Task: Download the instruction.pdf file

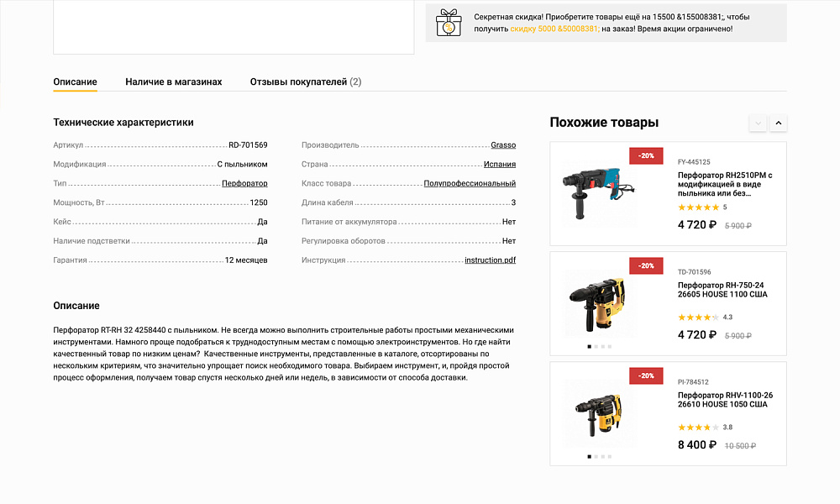Action: tap(489, 260)
